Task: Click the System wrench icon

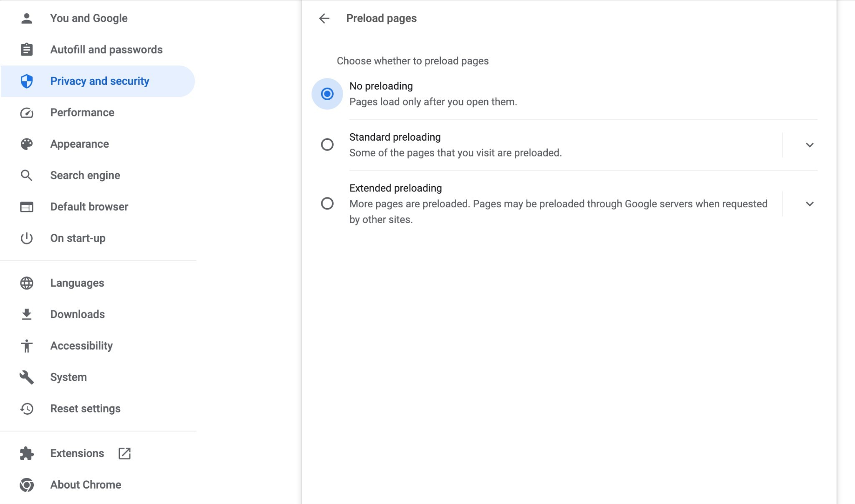Action: click(27, 377)
